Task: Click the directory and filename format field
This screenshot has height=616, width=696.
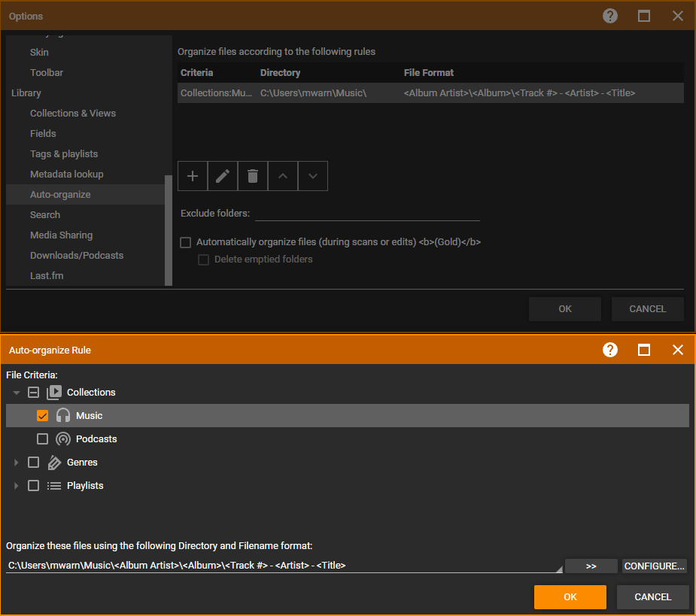Action: [x=284, y=566]
